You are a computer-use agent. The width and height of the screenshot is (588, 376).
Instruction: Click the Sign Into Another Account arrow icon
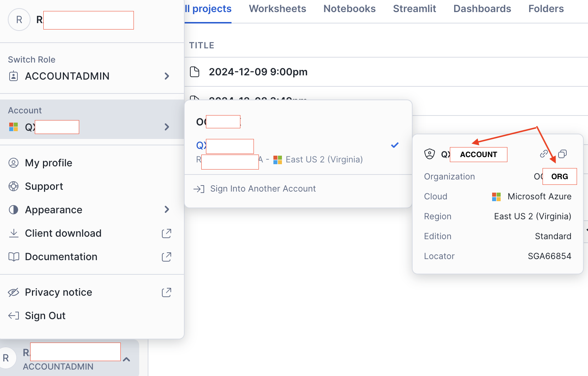[x=199, y=189]
